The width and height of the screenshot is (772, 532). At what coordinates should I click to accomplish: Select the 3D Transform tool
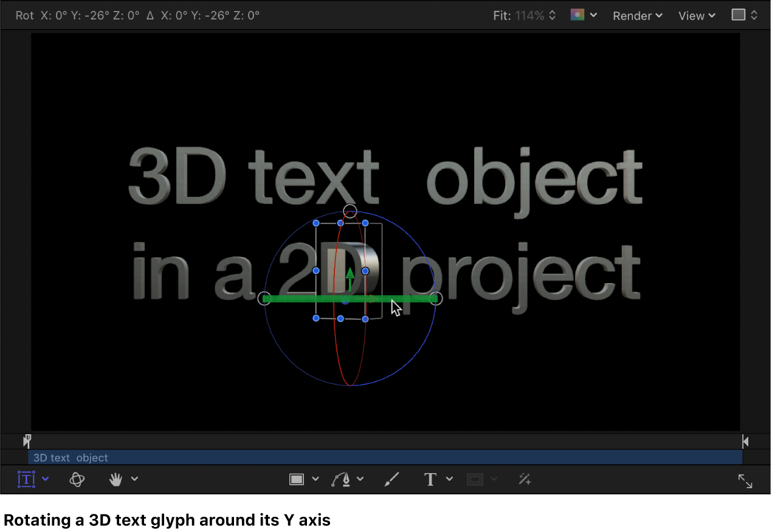(77, 479)
